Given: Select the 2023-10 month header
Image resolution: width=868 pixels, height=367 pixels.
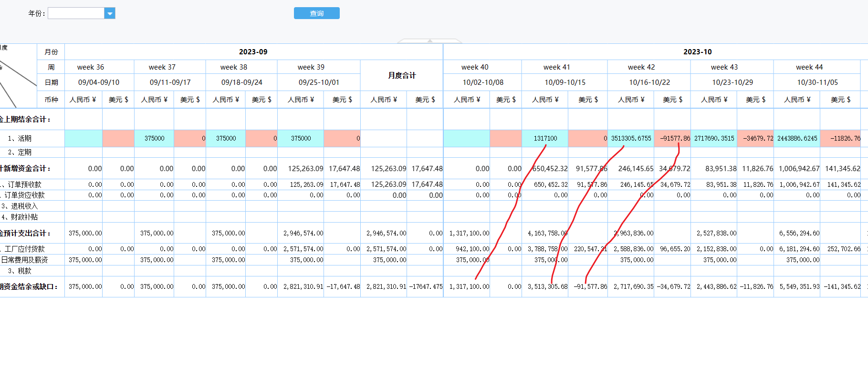Looking at the screenshot, I should [697, 51].
